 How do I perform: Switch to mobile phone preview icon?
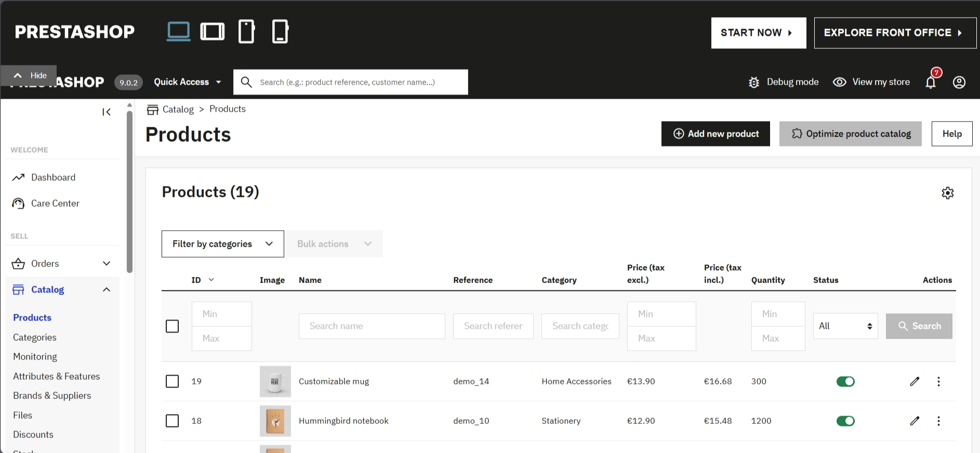coord(280,31)
